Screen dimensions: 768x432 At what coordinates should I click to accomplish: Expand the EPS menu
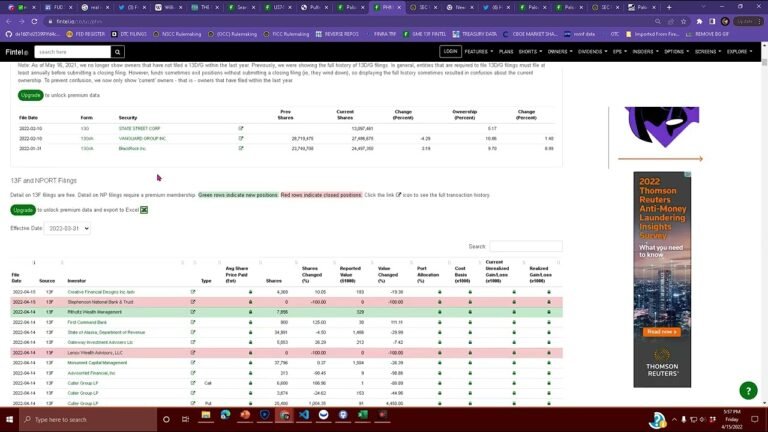[620, 51]
